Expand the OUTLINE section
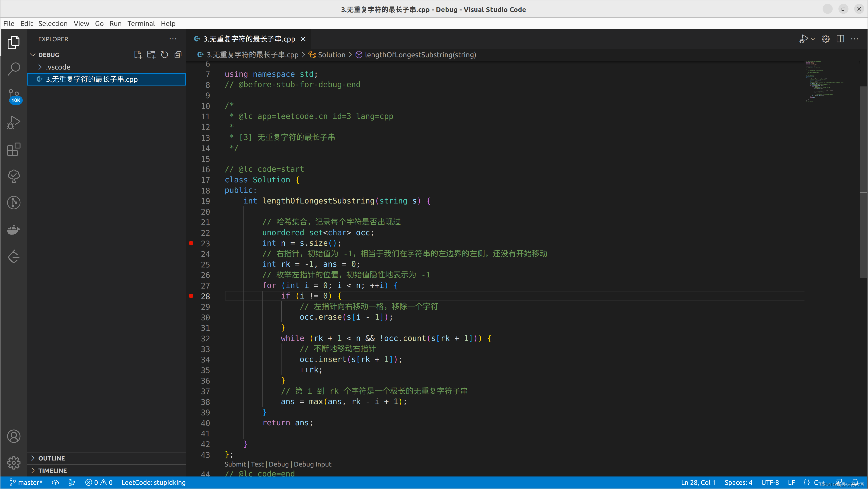Image resolution: width=868 pixels, height=489 pixels. coord(106,458)
